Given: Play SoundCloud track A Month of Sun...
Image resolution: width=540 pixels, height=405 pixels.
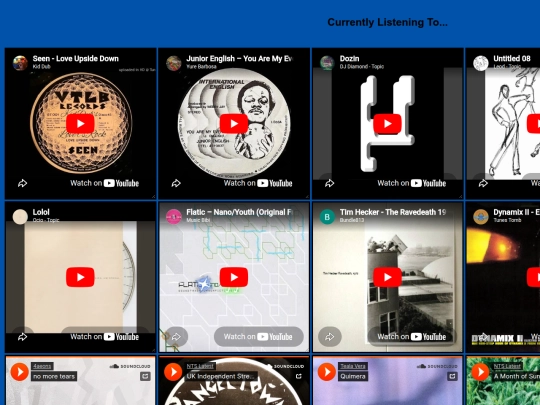Looking at the screenshot, I should 480,372.
